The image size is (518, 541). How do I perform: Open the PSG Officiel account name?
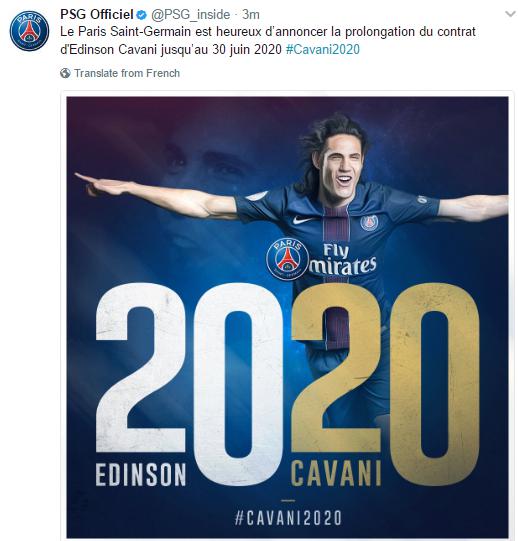[97, 14]
